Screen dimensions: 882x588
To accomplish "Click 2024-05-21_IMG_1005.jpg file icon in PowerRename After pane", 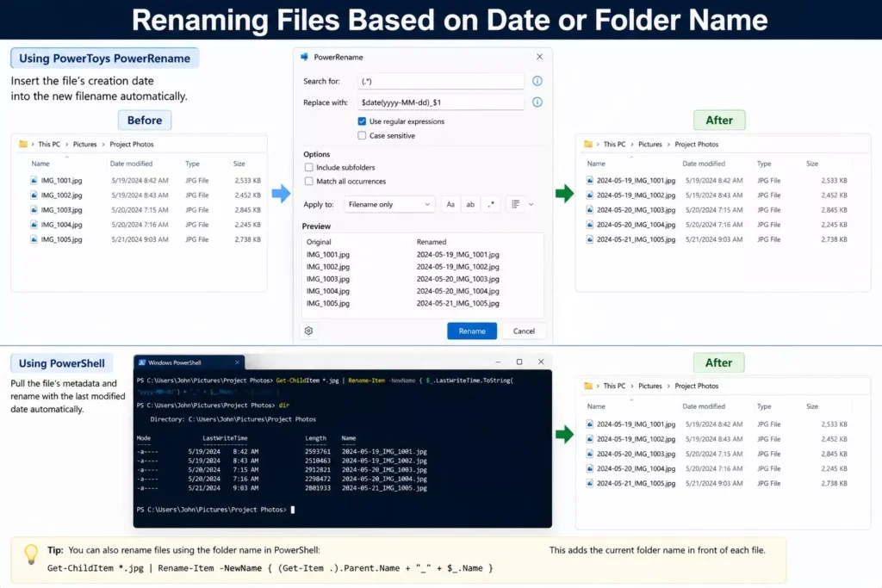I will [589, 239].
